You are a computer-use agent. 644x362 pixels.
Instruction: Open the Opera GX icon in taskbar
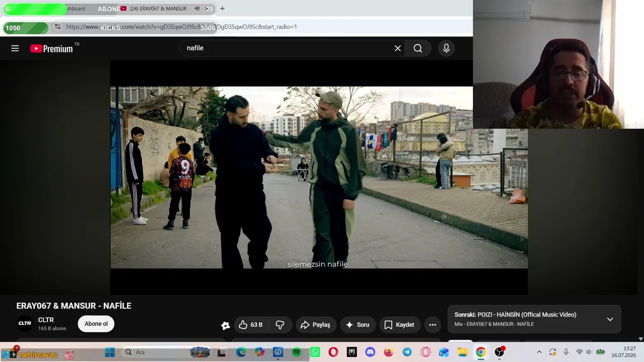coord(426,352)
